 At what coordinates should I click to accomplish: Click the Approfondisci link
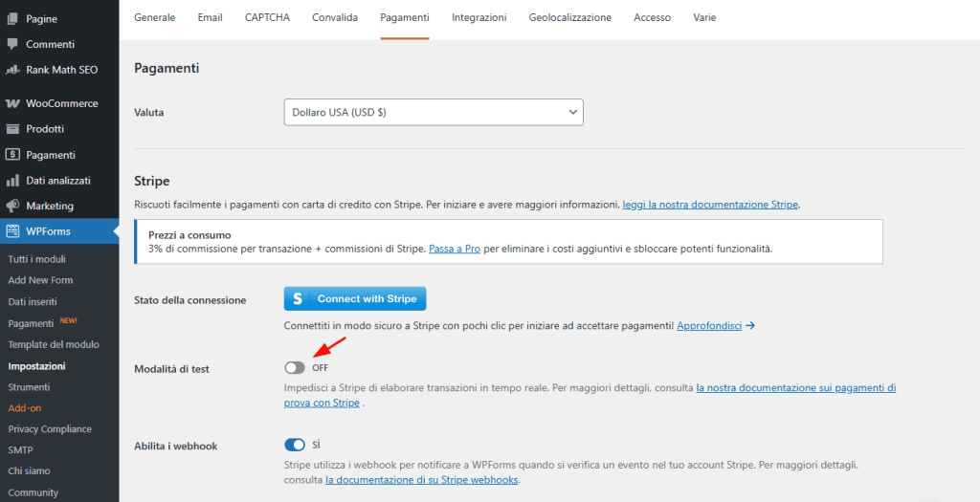(x=709, y=326)
